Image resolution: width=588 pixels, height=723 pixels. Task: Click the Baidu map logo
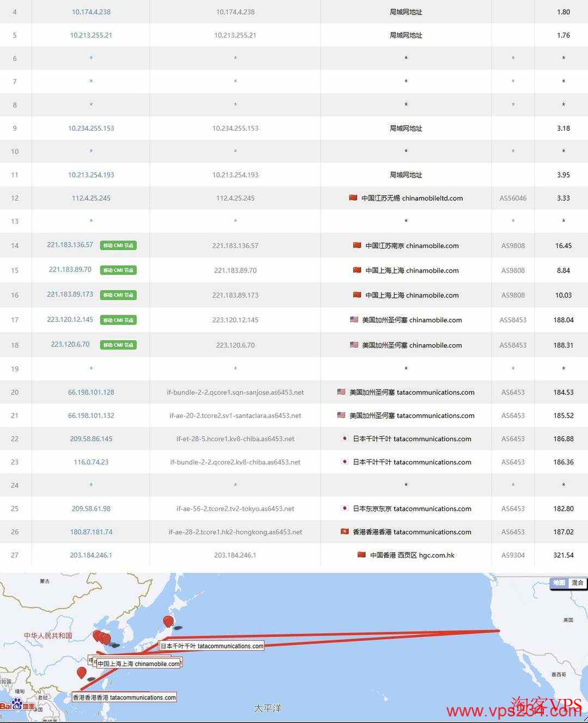(x=17, y=706)
